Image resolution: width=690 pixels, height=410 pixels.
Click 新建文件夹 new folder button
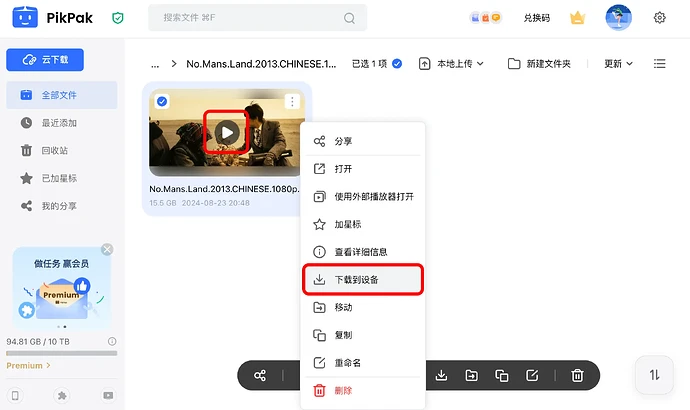coord(539,64)
